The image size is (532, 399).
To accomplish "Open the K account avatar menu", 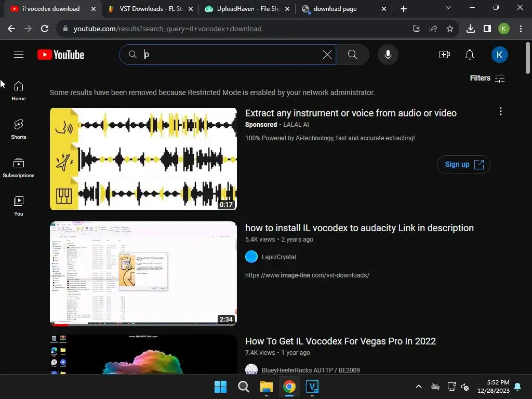I will click(x=499, y=55).
